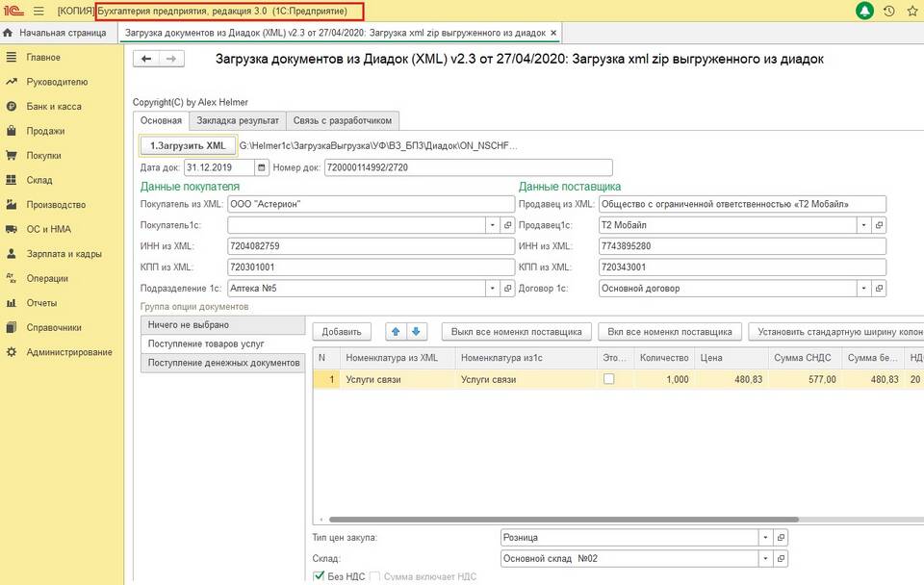Click the Номер док input field
924x585 pixels.
[x=469, y=167]
